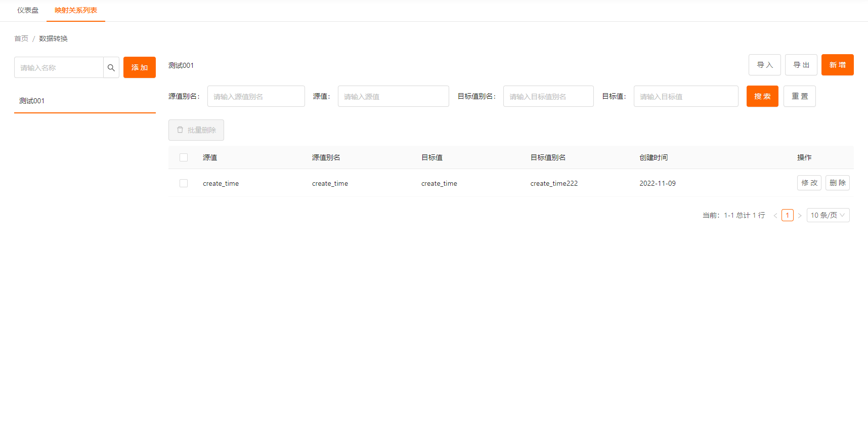
Task: Focus the 源值别名 input field
Action: pos(256,96)
